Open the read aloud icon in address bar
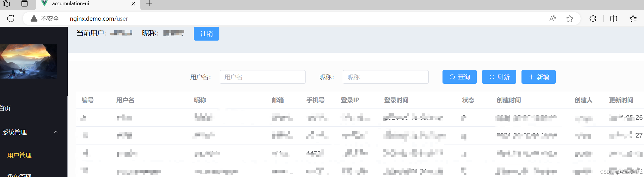The height and width of the screenshot is (177, 644). pyautogui.click(x=553, y=19)
